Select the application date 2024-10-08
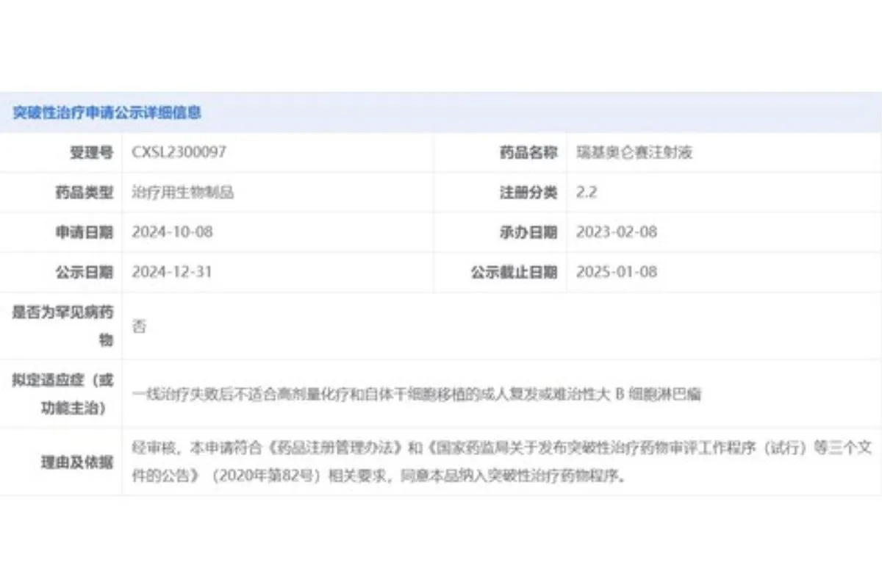882x588 pixels. click(172, 232)
